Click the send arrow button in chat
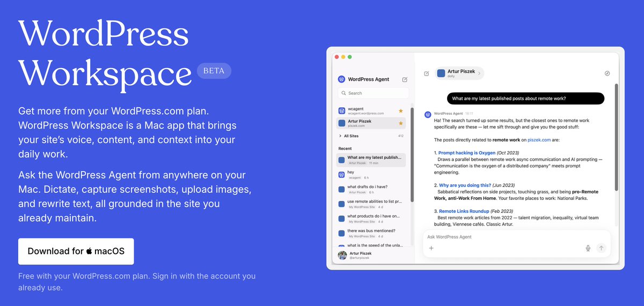 pyautogui.click(x=601, y=248)
